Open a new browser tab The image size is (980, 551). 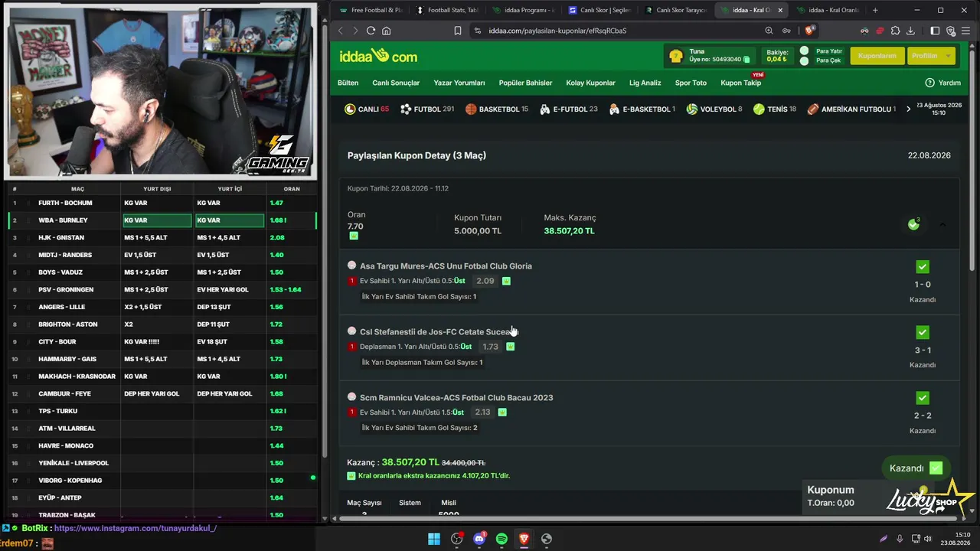(875, 10)
